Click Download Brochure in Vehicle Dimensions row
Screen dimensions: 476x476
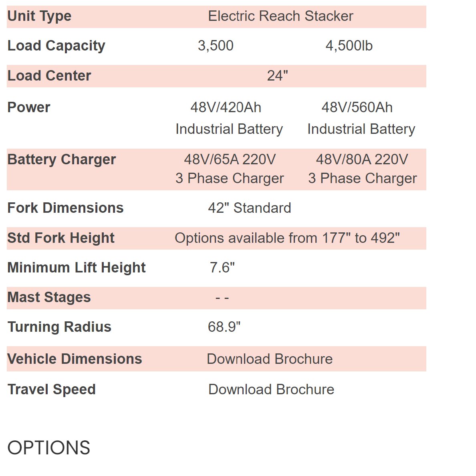tap(270, 359)
